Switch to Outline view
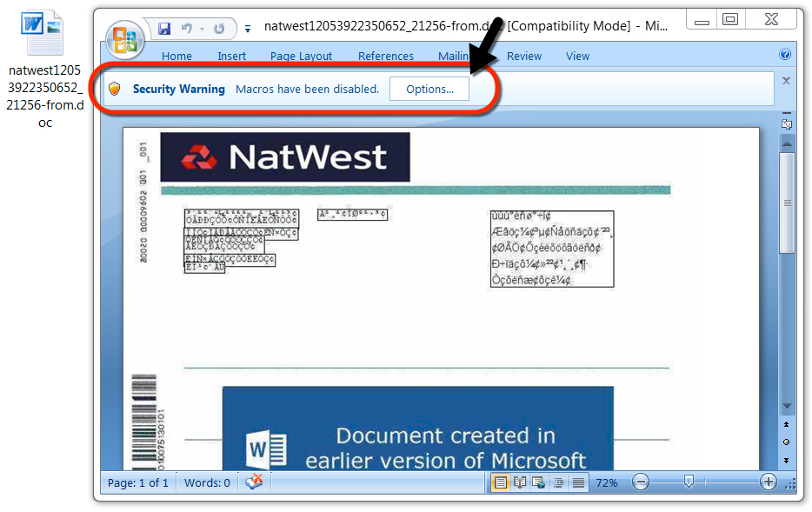Viewport: 812px width, 512px height. click(x=558, y=482)
